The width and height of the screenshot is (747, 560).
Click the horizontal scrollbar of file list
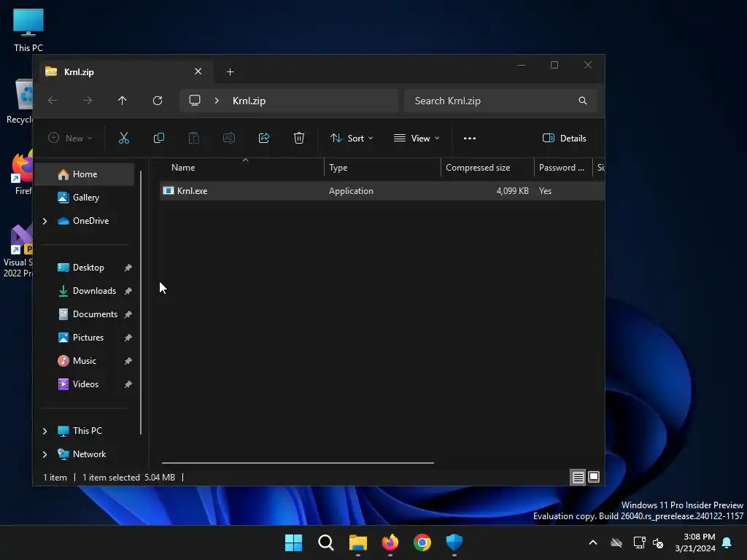point(298,462)
